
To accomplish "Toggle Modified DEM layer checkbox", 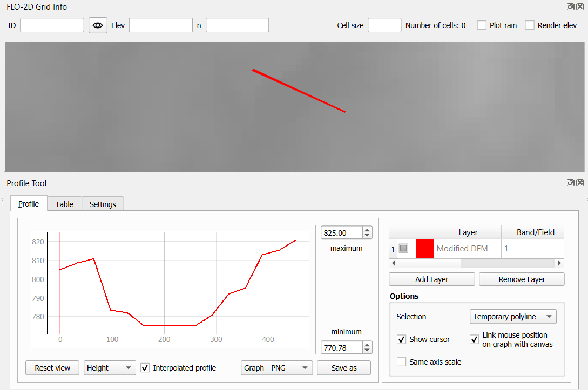I will click(x=403, y=249).
